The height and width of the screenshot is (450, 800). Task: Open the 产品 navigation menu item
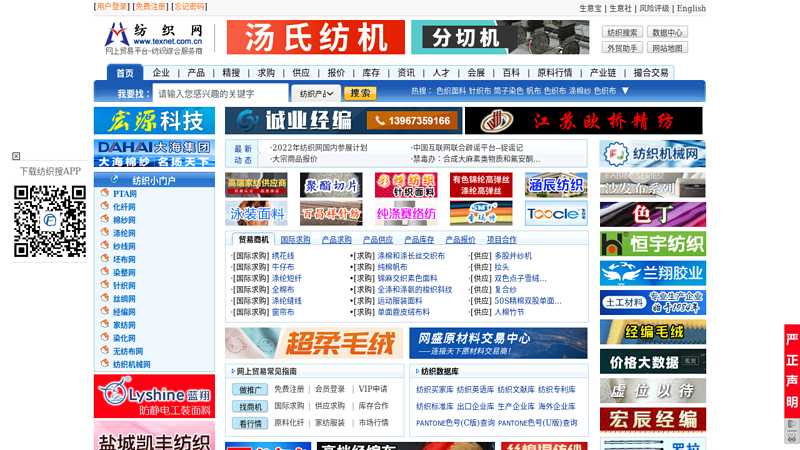(196, 73)
